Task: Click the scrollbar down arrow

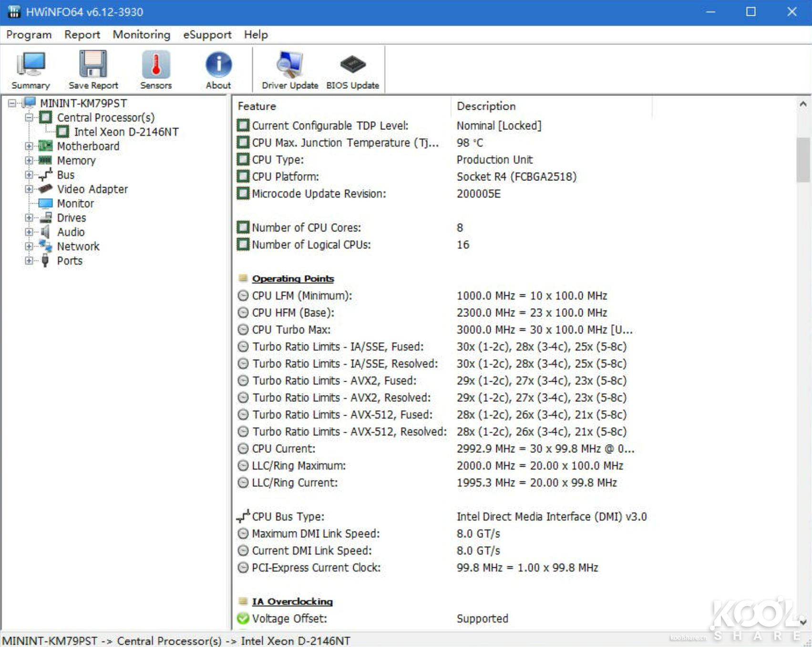Action: [803, 622]
